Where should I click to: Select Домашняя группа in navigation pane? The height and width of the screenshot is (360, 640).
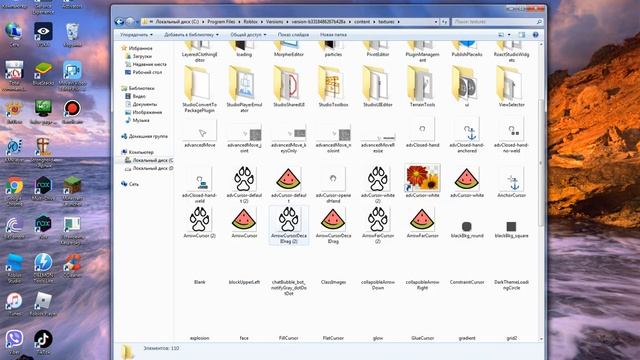click(x=144, y=136)
